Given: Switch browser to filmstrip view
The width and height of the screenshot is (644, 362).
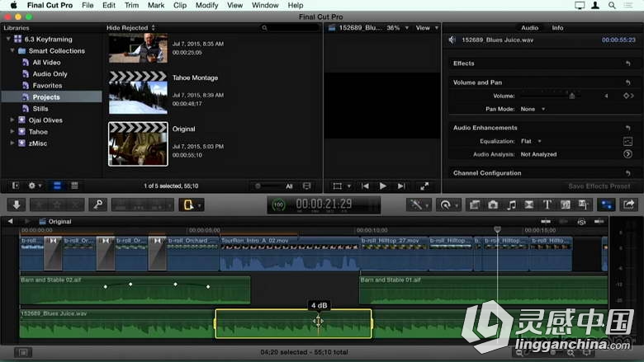Looking at the screenshot, I should [57, 186].
